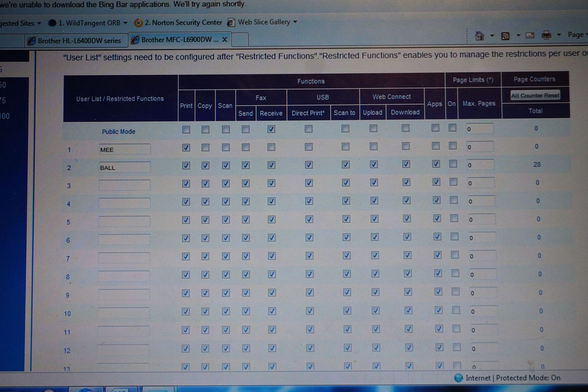Click the Read Mail envelope icon

(x=530, y=36)
